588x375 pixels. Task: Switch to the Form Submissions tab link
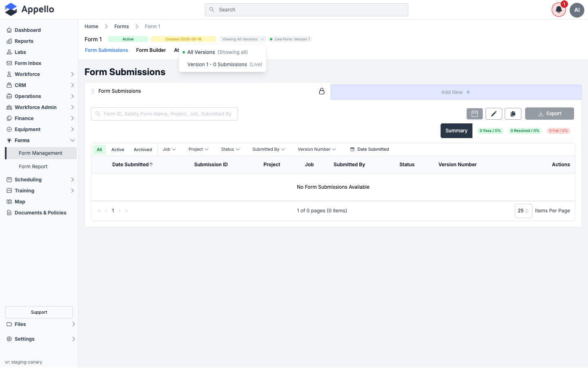coord(107,50)
